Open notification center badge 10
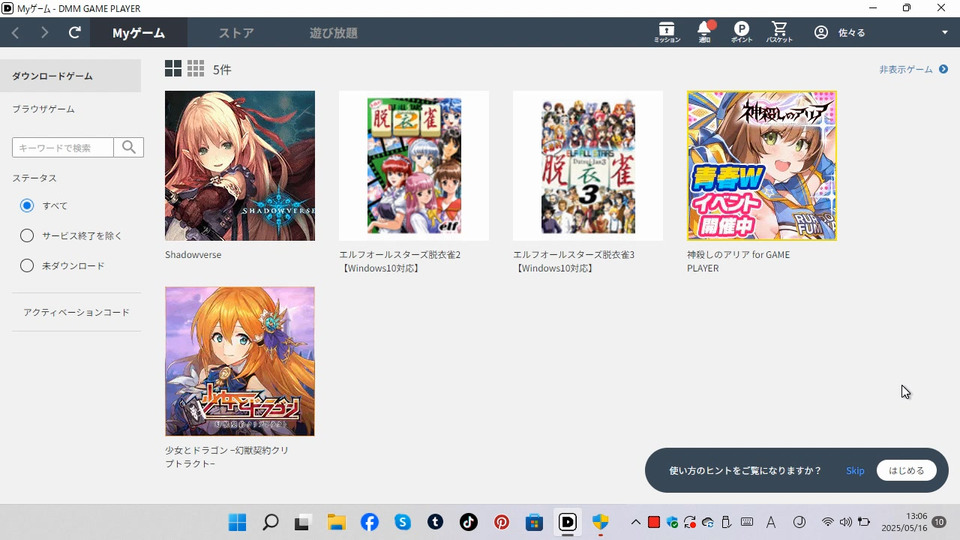The width and height of the screenshot is (960, 540). tap(939, 522)
